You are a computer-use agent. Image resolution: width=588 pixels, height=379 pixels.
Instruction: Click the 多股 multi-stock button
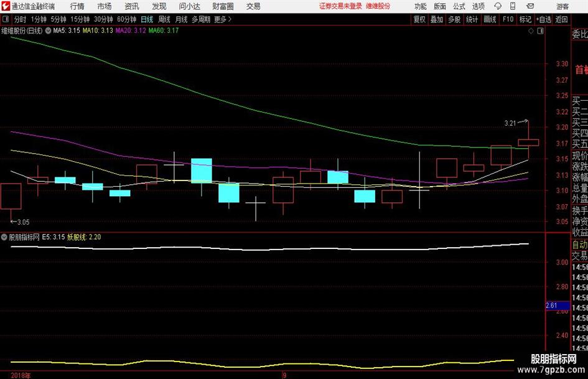click(x=454, y=19)
